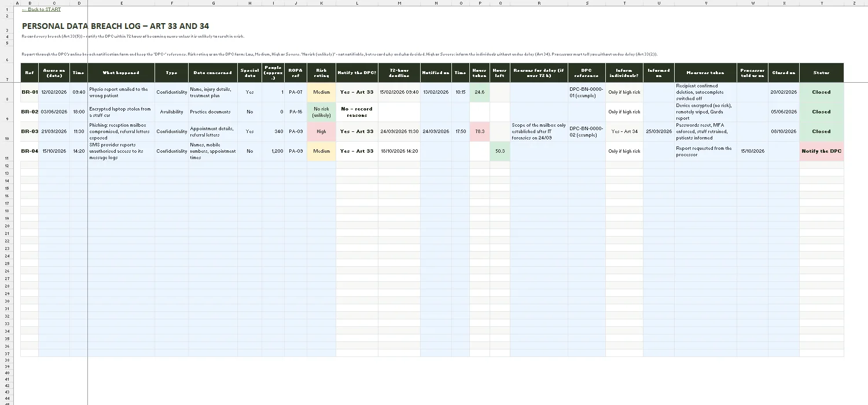
Task: Select 'Device encrypted (no risk), remotely wiped' cell
Action: [x=705, y=112]
